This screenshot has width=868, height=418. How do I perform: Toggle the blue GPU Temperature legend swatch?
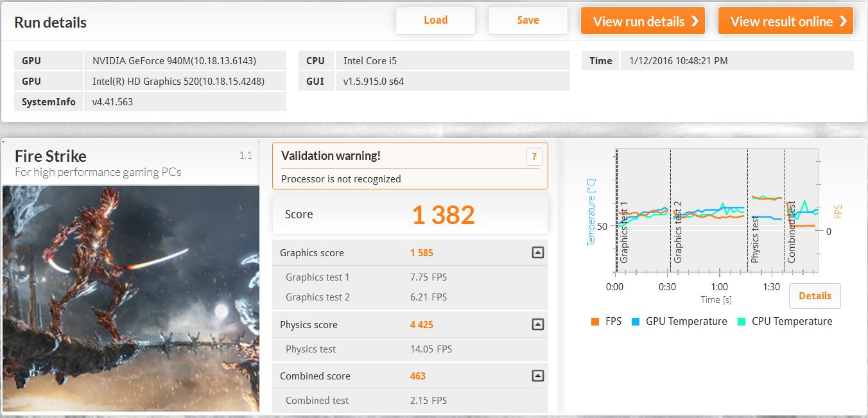click(636, 322)
